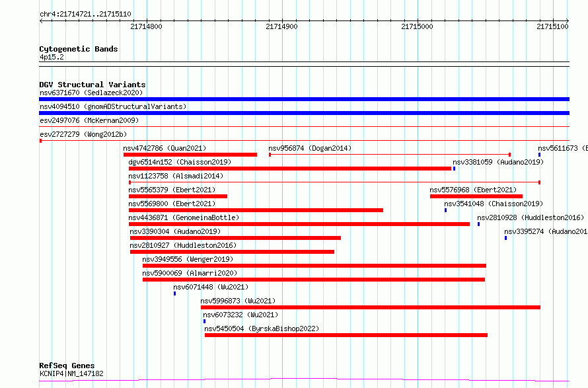Select the red bar under nsv5450504
This screenshot has width=588, height=388.
346,335
